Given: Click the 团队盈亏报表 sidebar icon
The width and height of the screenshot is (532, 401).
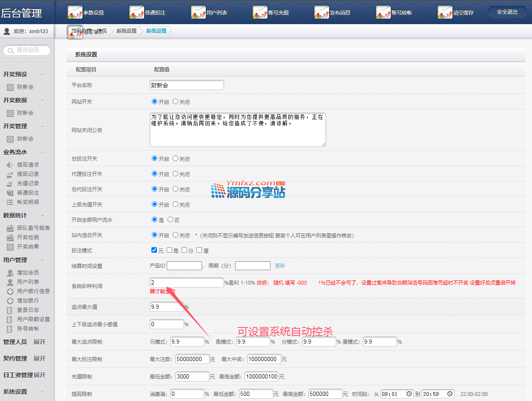Looking at the screenshot, I should 10,228.
